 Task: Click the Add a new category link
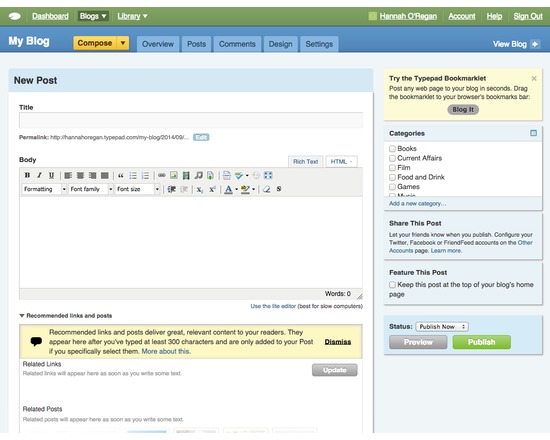(x=417, y=204)
